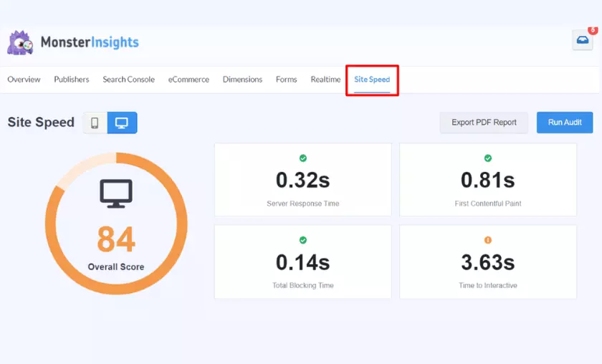
Task: Click the 0.81s First Contentful Paint value
Action: tap(488, 180)
